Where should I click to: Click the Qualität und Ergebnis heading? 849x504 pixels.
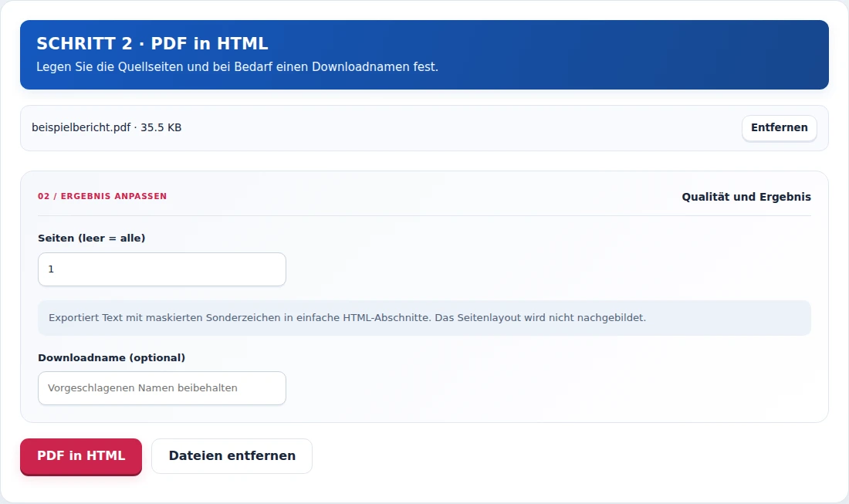(746, 197)
